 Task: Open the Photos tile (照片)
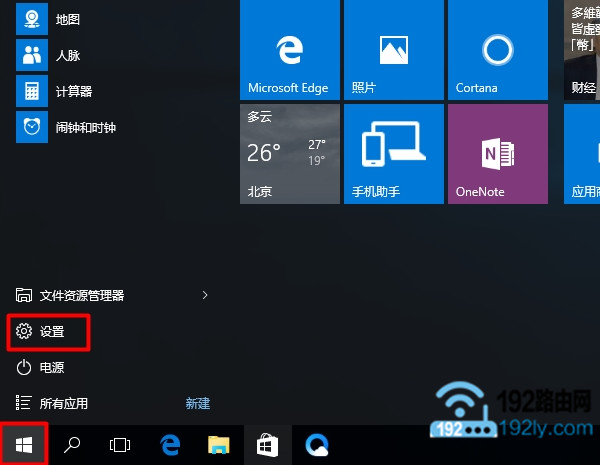click(394, 50)
